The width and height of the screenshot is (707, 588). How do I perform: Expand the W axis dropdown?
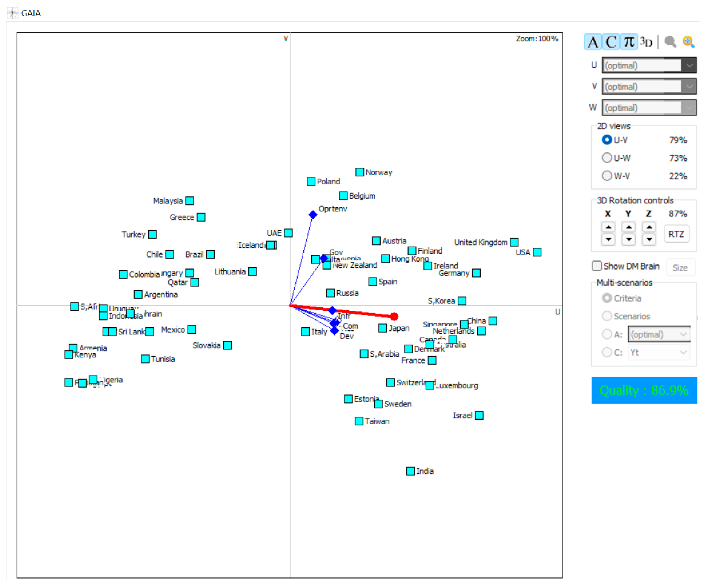click(689, 108)
